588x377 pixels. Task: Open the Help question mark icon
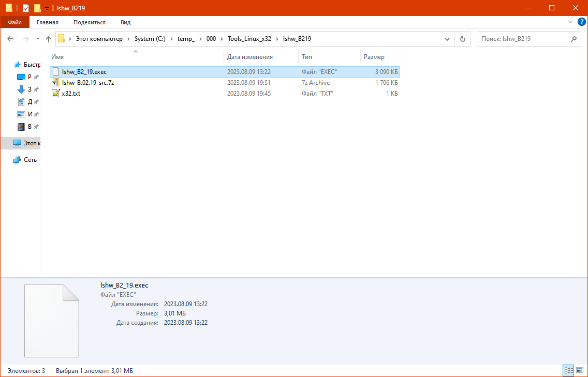tap(582, 22)
